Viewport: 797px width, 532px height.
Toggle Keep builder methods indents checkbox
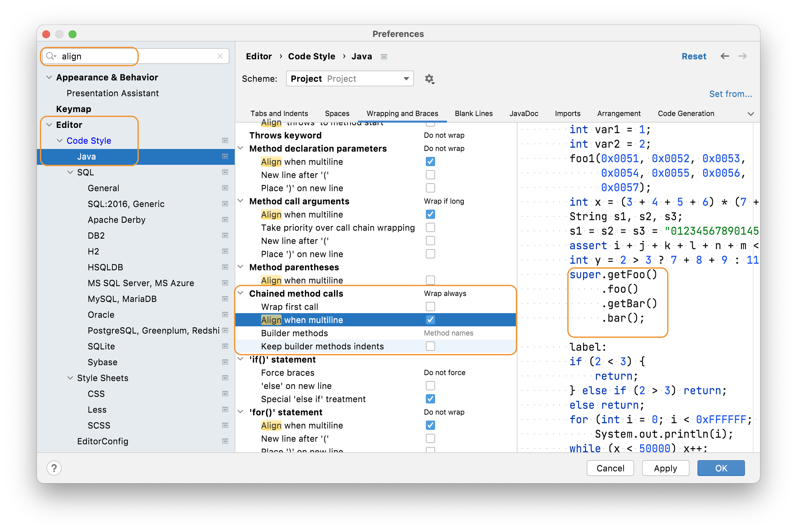pyautogui.click(x=430, y=346)
